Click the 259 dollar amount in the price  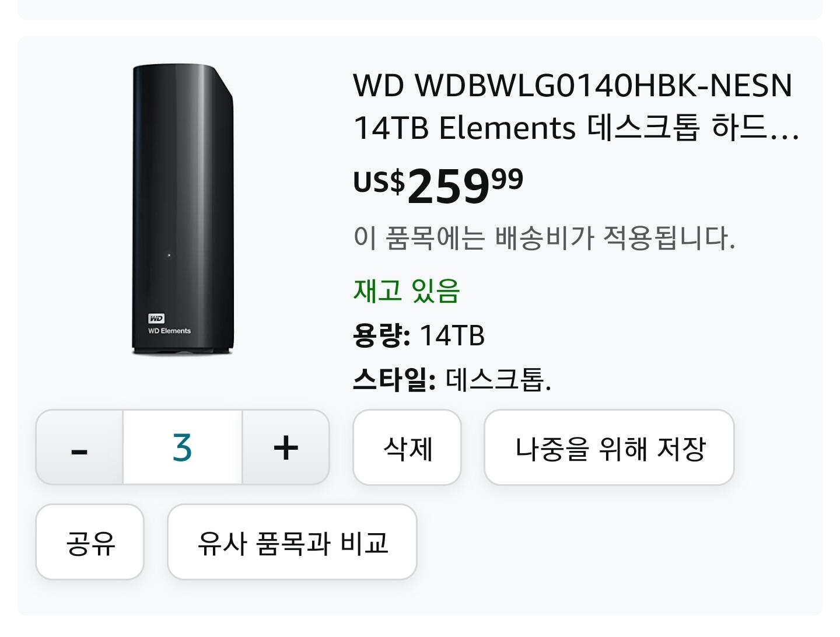pos(447,187)
